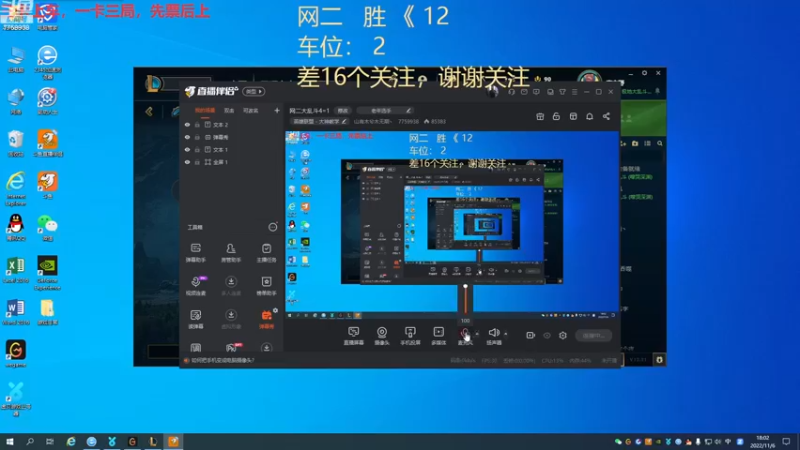Switch to the second scene tab
The image size is (800, 450).
229,110
